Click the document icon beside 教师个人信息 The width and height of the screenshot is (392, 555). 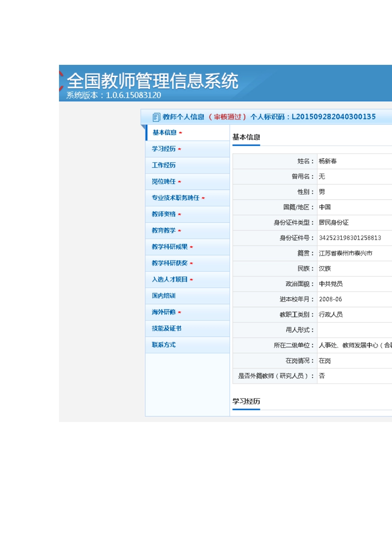[x=156, y=117]
